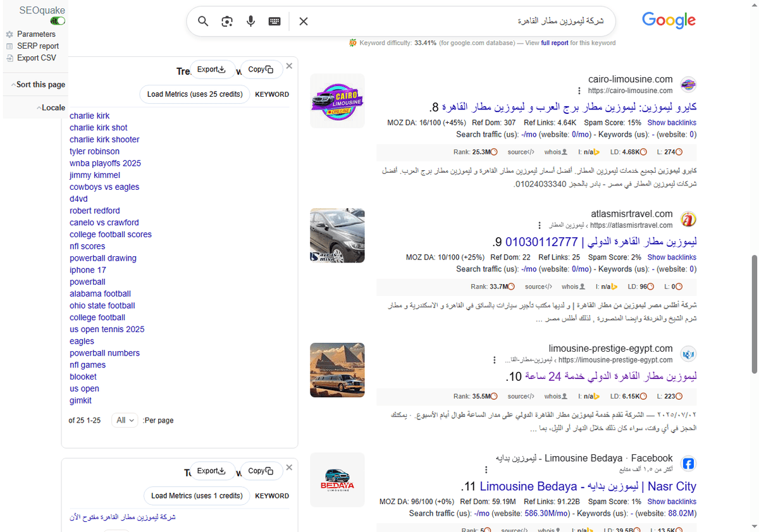The height and width of the screenshot is (532, 759).
Task: Disable the SEOquake extension toggle
Action: click(x=56, y=20)
